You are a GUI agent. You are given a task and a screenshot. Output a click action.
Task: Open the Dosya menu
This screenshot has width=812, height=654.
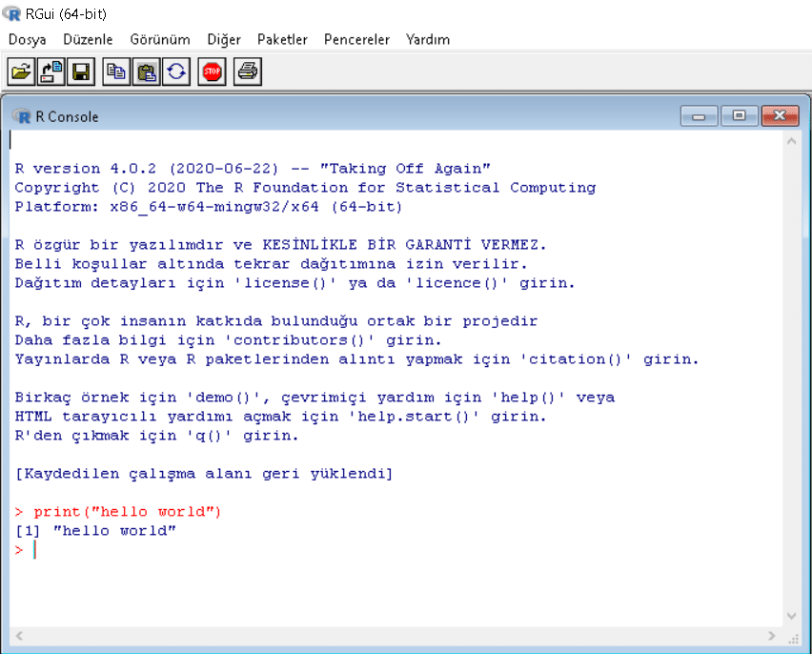click(27, 40)
